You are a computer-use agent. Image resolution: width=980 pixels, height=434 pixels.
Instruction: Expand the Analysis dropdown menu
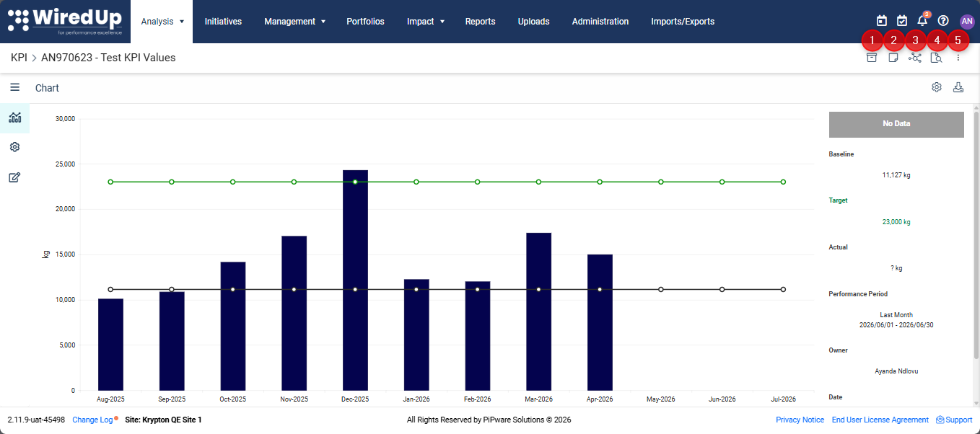pos(163,22)
